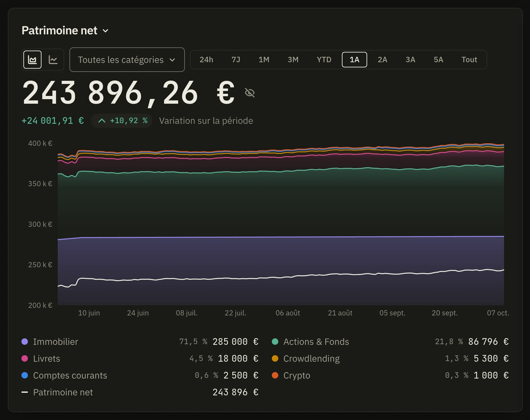
Task: Click the Patrimoine net legend label
Action: pos(63,392)
